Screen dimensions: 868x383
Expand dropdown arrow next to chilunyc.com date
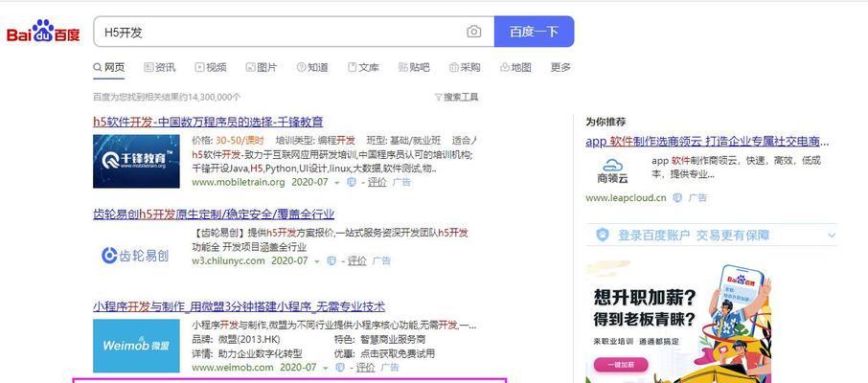(317, 261)
